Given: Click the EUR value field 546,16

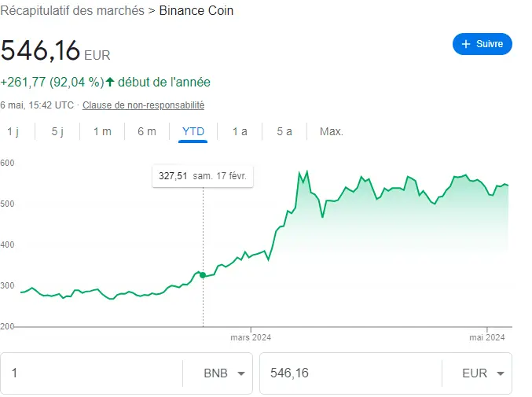Looking at the screenshot, I should [350, 373].
